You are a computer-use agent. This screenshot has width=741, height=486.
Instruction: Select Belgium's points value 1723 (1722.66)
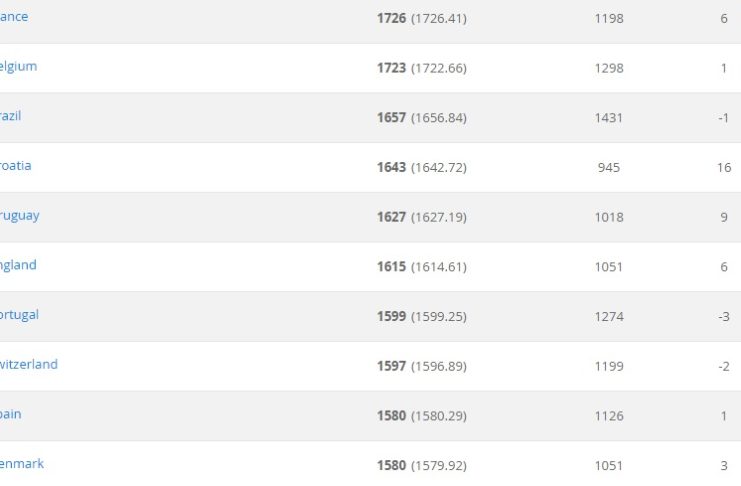pos(421,68)
